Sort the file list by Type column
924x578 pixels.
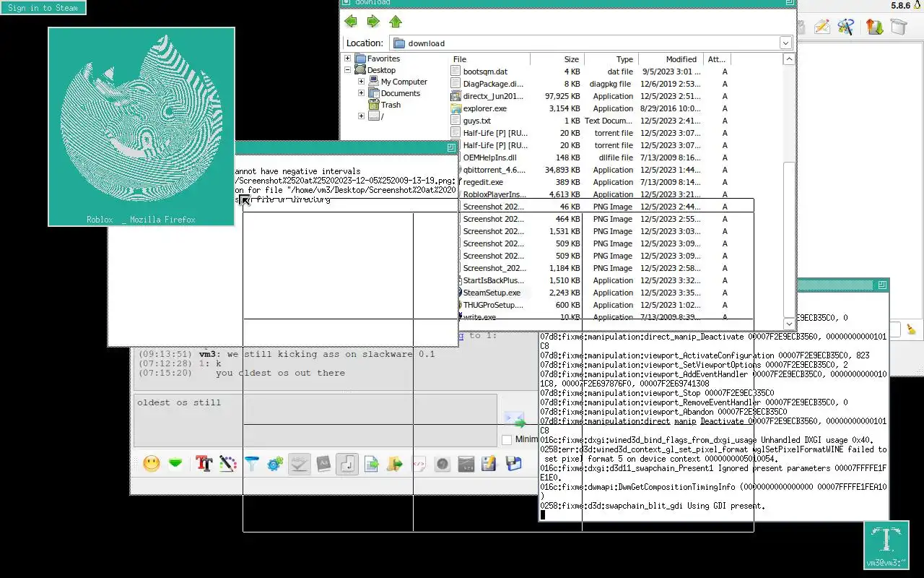point(611,59)
